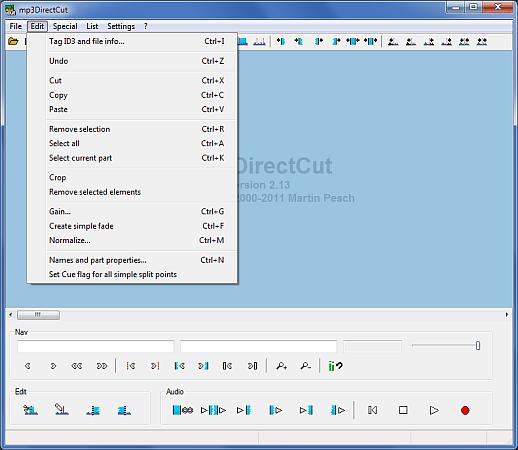518x450 pixels.
Task: Jump back with the double left arrows
Action: coord(77,366)
